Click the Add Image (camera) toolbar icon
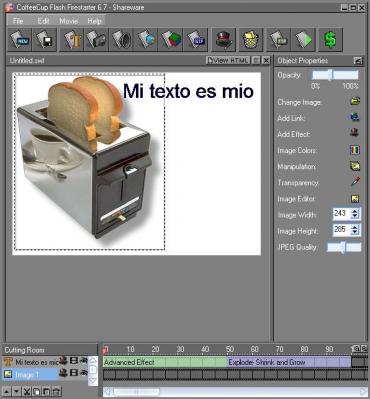 (97, 40)
